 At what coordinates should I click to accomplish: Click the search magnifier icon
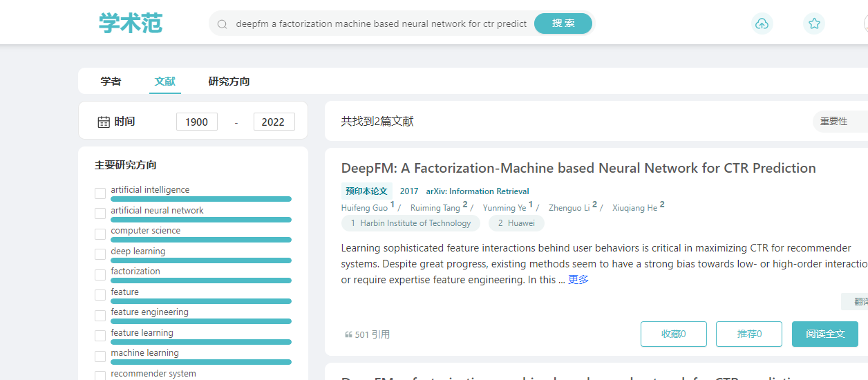pyautogui.click(x=223, y=24)
